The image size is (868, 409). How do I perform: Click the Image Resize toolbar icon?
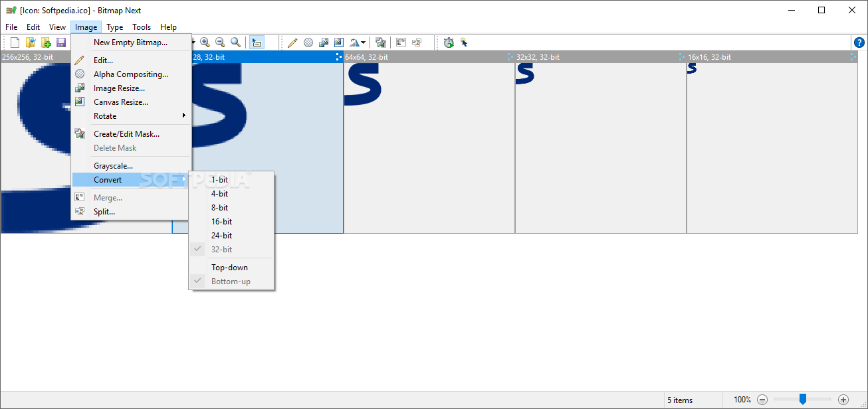pos(324,42)
